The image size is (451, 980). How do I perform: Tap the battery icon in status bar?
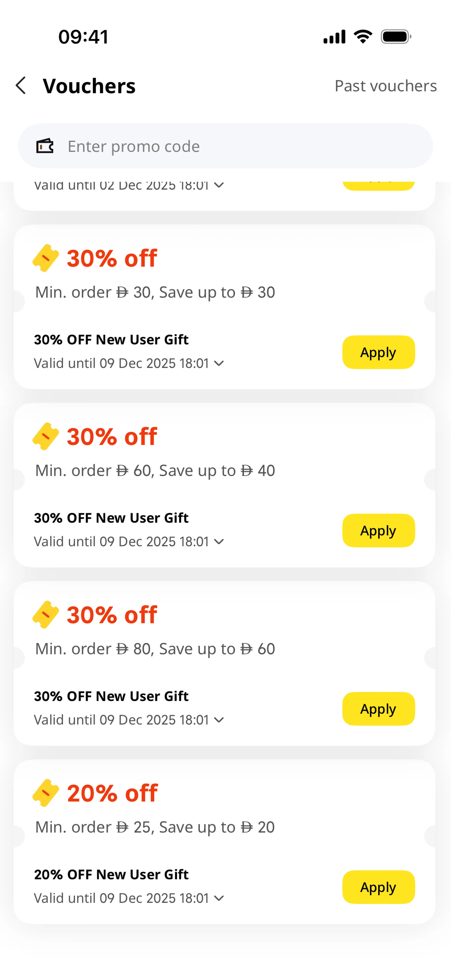396,37
